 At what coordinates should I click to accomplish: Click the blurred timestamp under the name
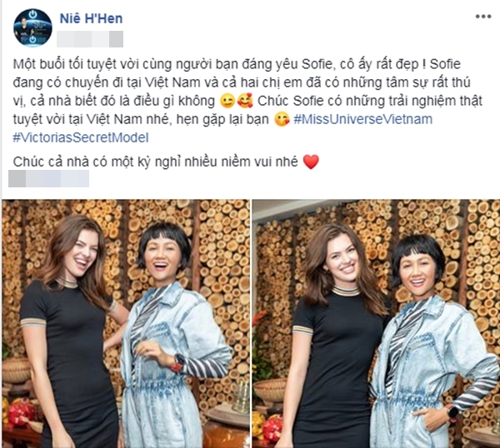click(90, 39)
